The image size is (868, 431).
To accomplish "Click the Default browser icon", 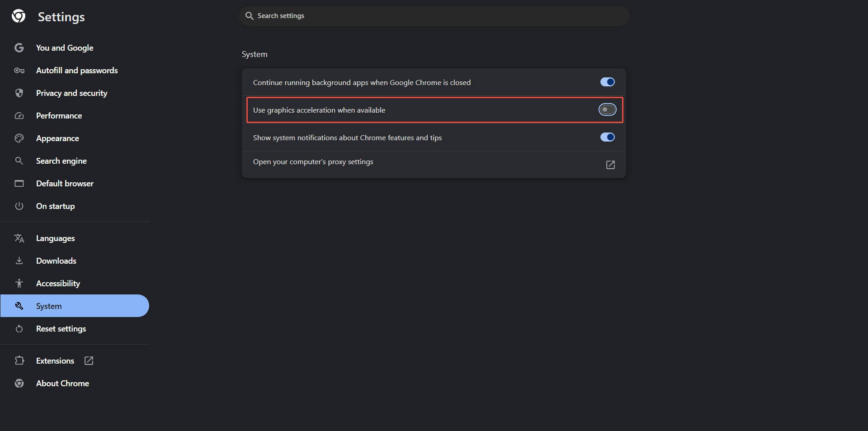I will pos(19,183).
